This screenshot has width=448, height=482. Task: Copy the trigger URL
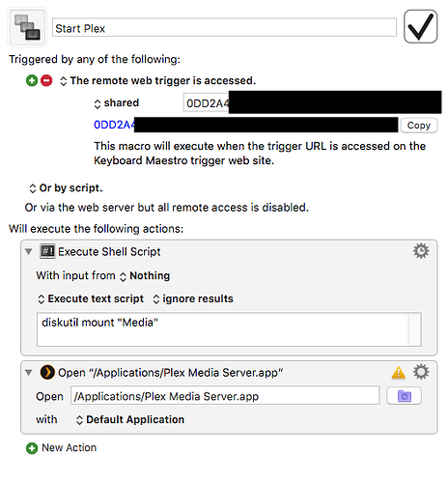tap(418, 126)
